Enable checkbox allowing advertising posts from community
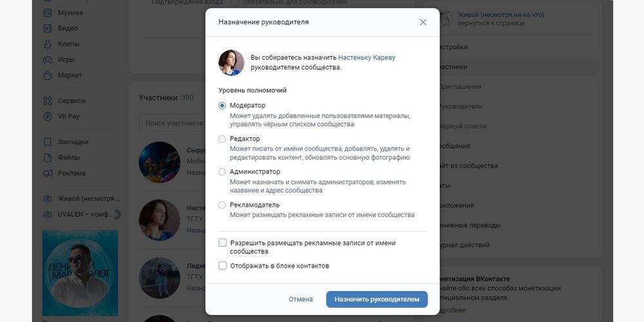 (x=223, y=243)
